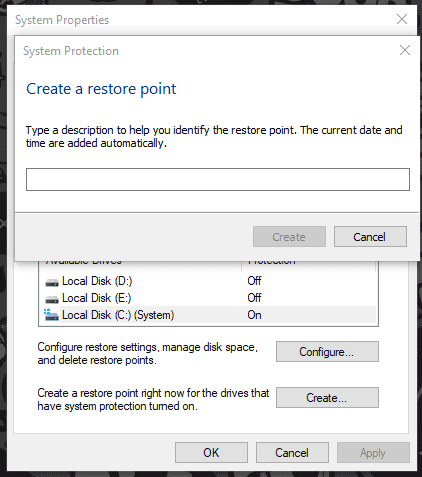Click the grayed Create button in System Protection dialog
Image resolution: width=422 pixels, height=477 pixels.
click(289, 237)
